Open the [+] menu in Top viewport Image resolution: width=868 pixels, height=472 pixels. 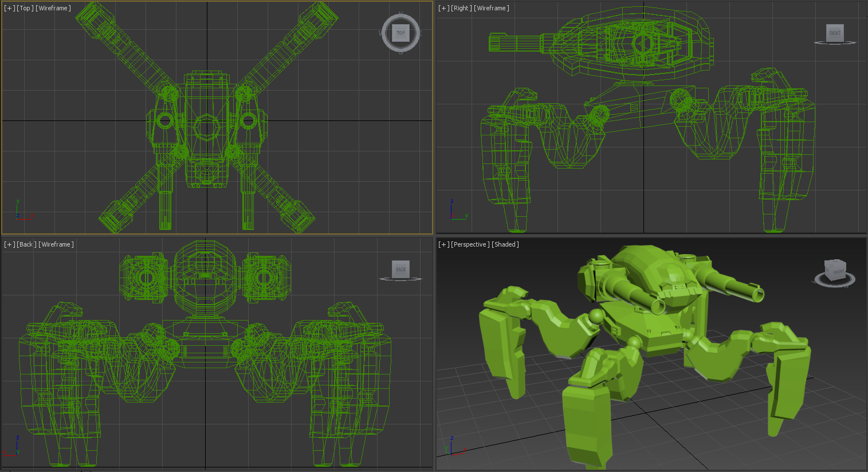point(10,8)
